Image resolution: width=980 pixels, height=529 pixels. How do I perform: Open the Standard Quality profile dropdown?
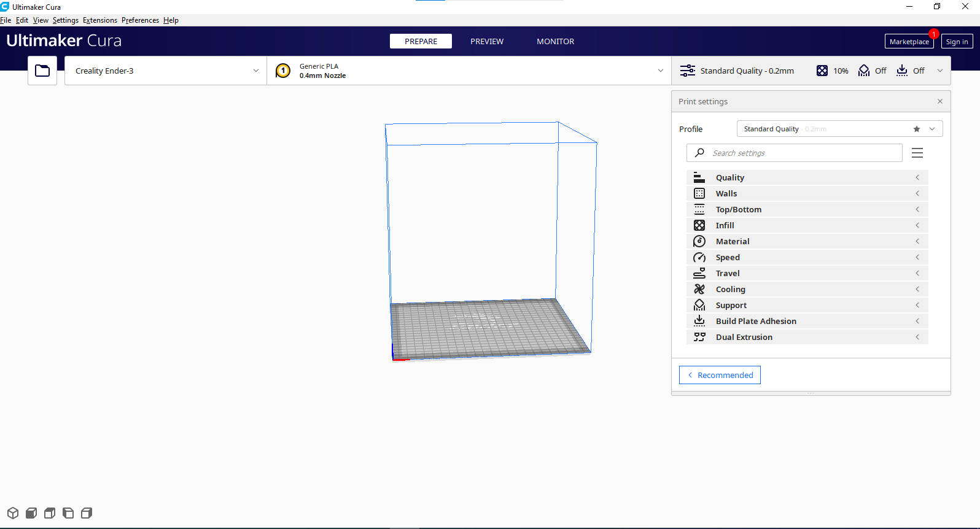[839, 129]
